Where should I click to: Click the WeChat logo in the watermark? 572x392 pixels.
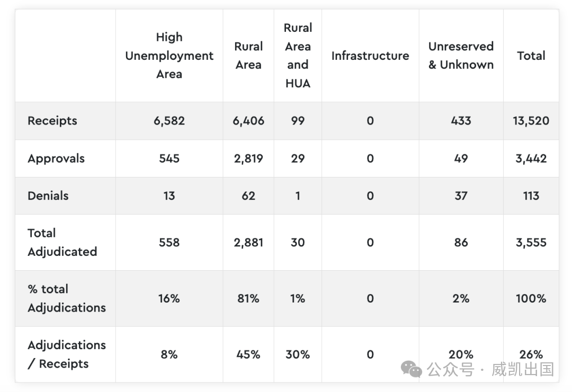(x=411, y=369)
